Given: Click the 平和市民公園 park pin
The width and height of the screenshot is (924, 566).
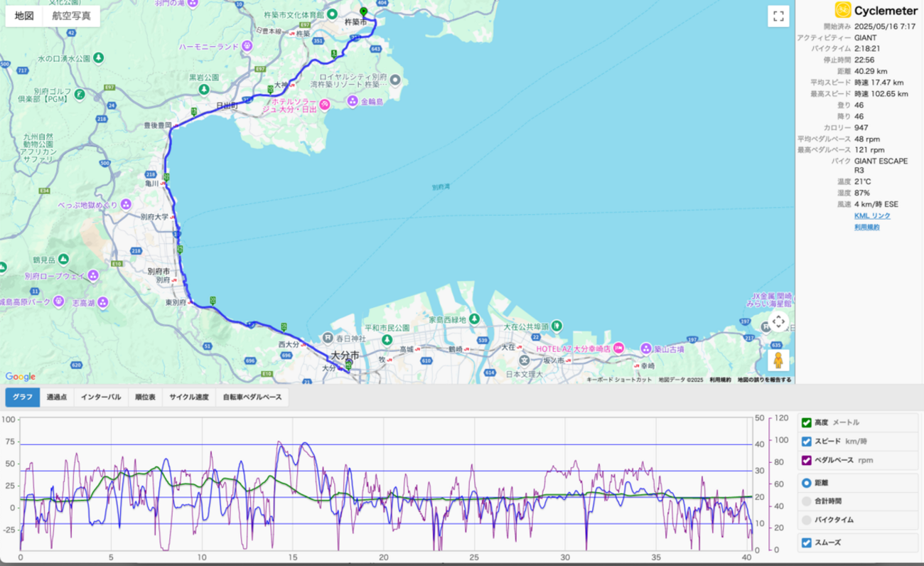Looking at the screenshot, I should (x=387, y=340).
